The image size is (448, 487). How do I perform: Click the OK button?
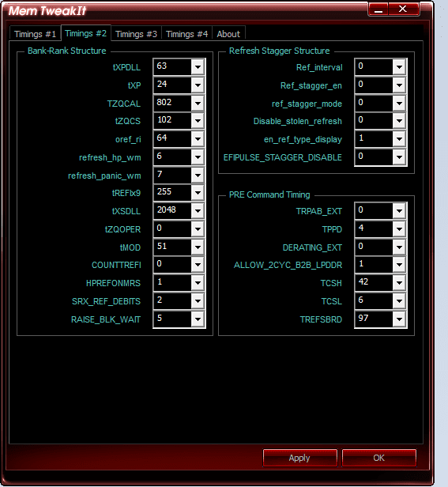click(x=378, y=458)
